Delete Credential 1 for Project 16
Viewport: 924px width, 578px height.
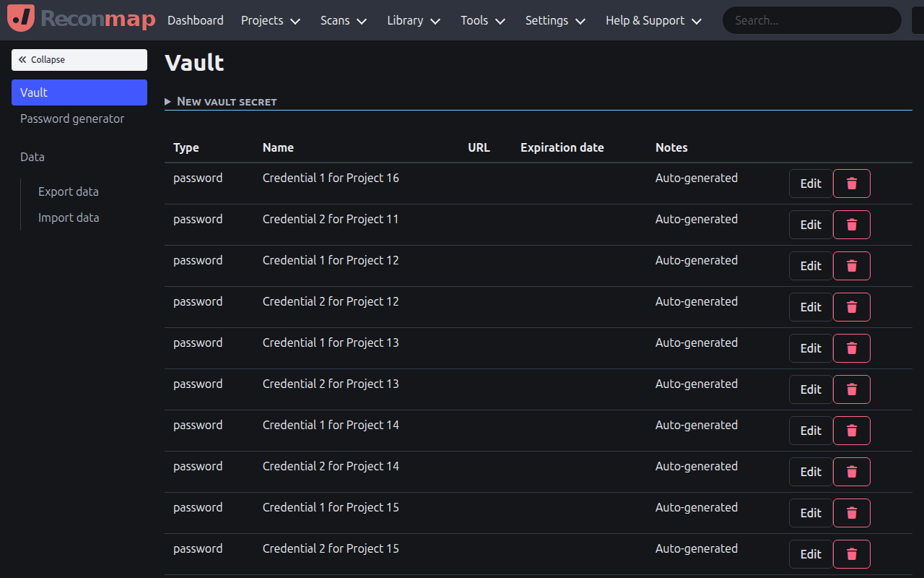click(851, 183)
